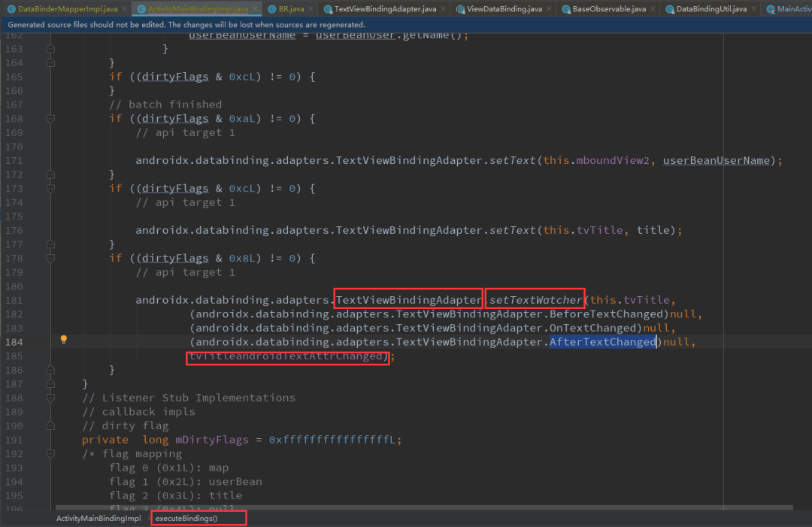This screenshot has height=527, width=812.
Task: Click the class icon on BaseObservable.java tab
Action: point(565,9)
